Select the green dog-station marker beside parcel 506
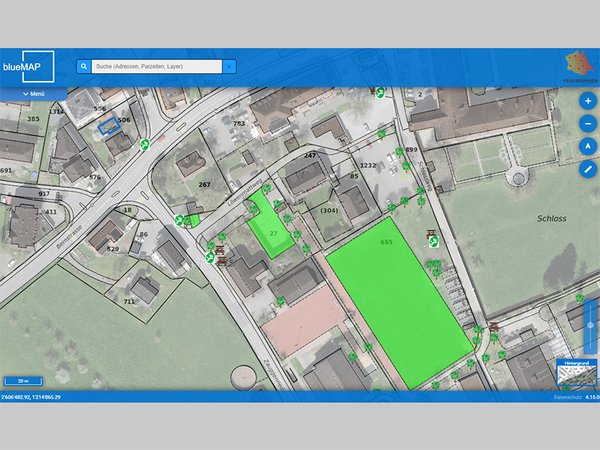The image size is (600, 450). 144,144
